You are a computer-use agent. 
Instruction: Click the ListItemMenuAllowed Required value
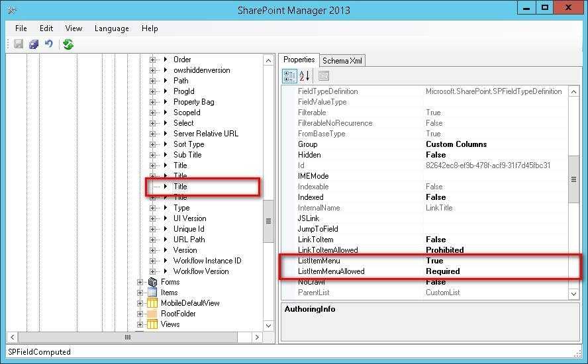click(443, 271)
